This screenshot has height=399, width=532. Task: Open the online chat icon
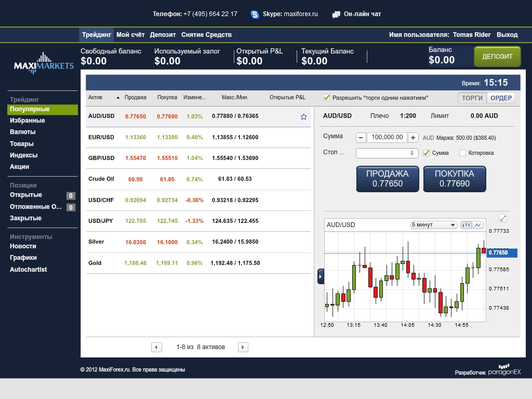tap(336, 15)
